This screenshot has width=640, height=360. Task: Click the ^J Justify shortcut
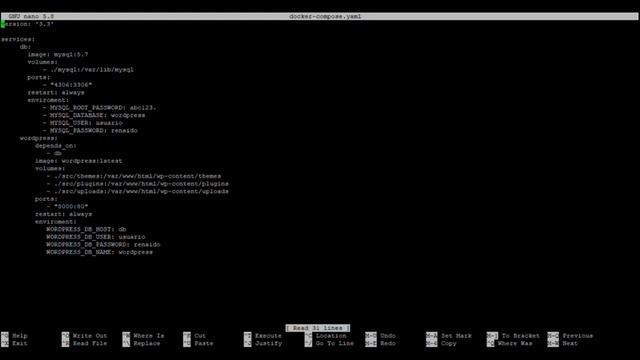[263, 343]
